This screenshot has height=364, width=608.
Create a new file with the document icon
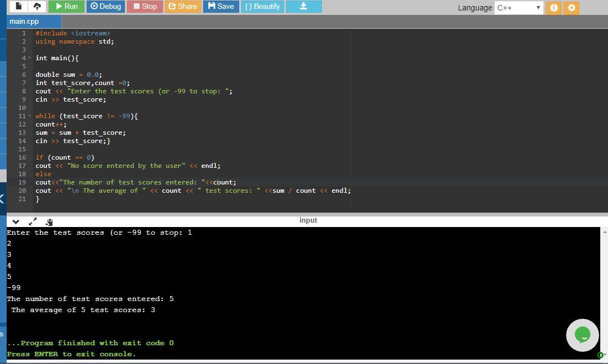tap(18, 7)
